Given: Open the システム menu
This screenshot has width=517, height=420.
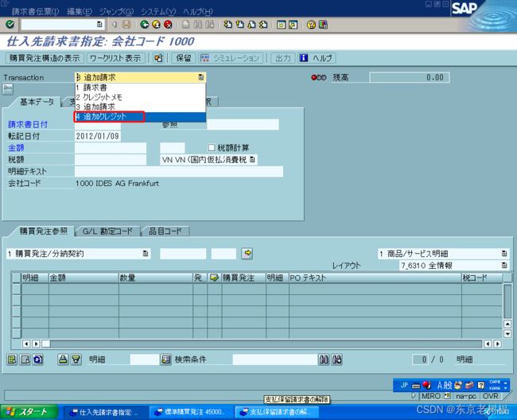Looking at the screenshot, I should coord(158,12).
